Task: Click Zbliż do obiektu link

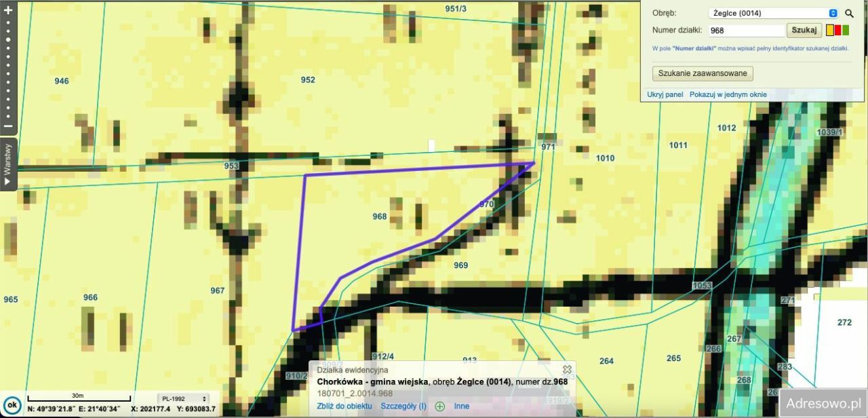Action: click(344, 406)
